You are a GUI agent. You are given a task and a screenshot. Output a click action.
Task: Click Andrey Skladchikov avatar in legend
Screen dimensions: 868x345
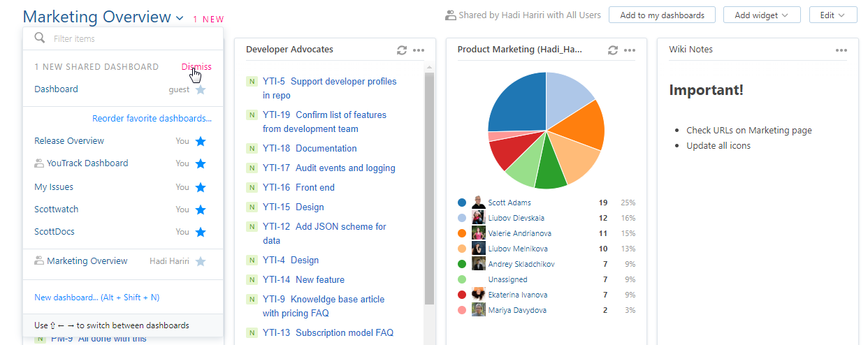click(x=479, y=264)
